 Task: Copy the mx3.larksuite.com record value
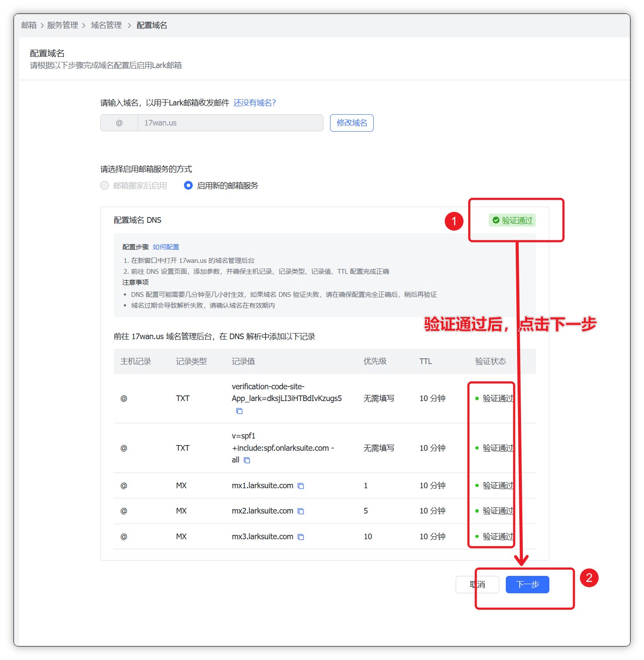point(300,537)
